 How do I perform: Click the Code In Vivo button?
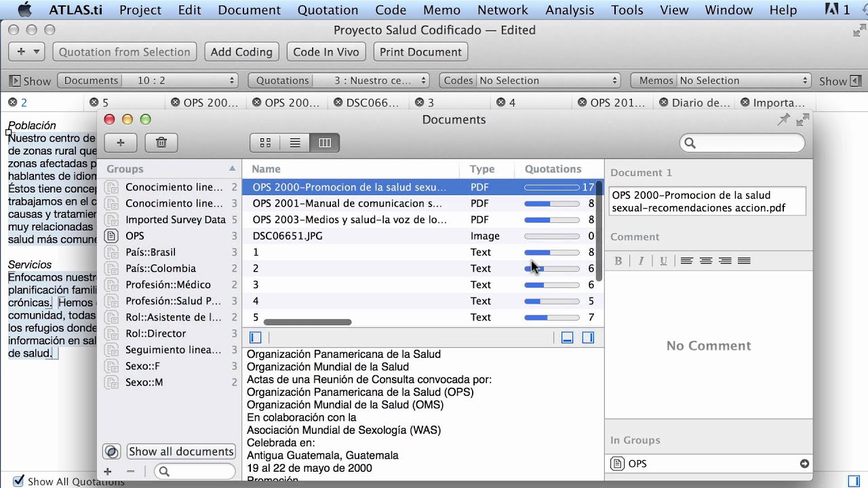click(x=326, y=52)
